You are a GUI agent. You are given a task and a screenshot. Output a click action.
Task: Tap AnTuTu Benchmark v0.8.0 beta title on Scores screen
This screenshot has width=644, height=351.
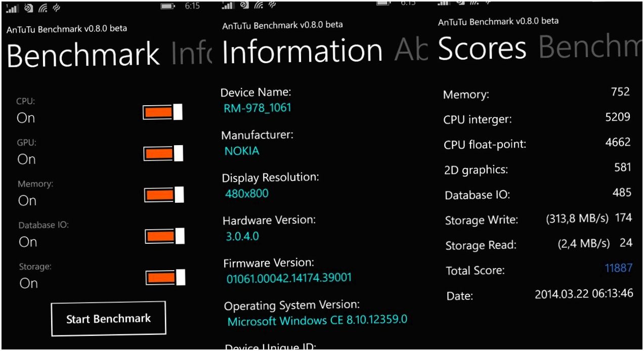click(498, 22)
